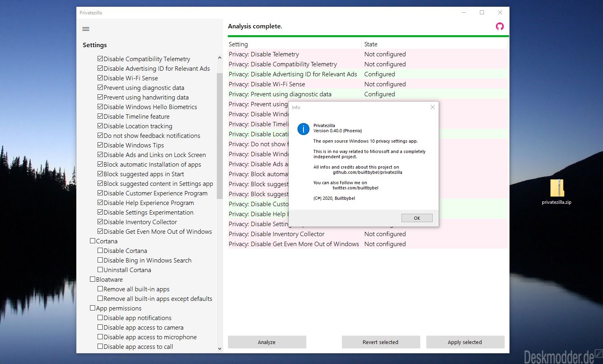The width and height of the screenshot is (603, 364).
Task: Click scroll down arrow in settings list
Action: [x=220, y=348]
